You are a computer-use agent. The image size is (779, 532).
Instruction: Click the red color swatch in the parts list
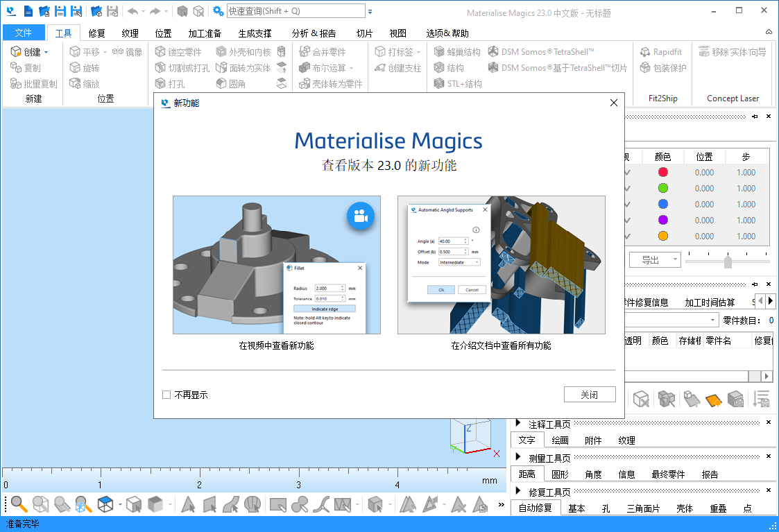[663, 172]
